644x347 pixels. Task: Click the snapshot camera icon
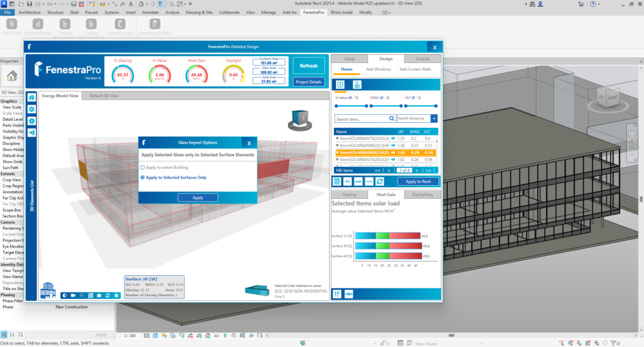tap(99, 295)
